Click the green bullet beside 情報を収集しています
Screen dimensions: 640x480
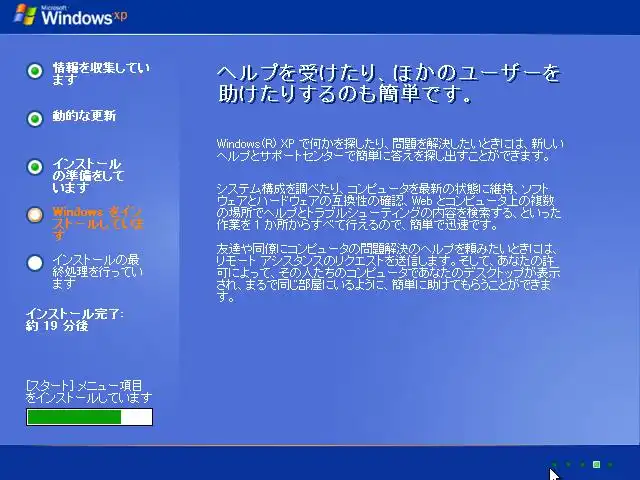tap(35, 71)
